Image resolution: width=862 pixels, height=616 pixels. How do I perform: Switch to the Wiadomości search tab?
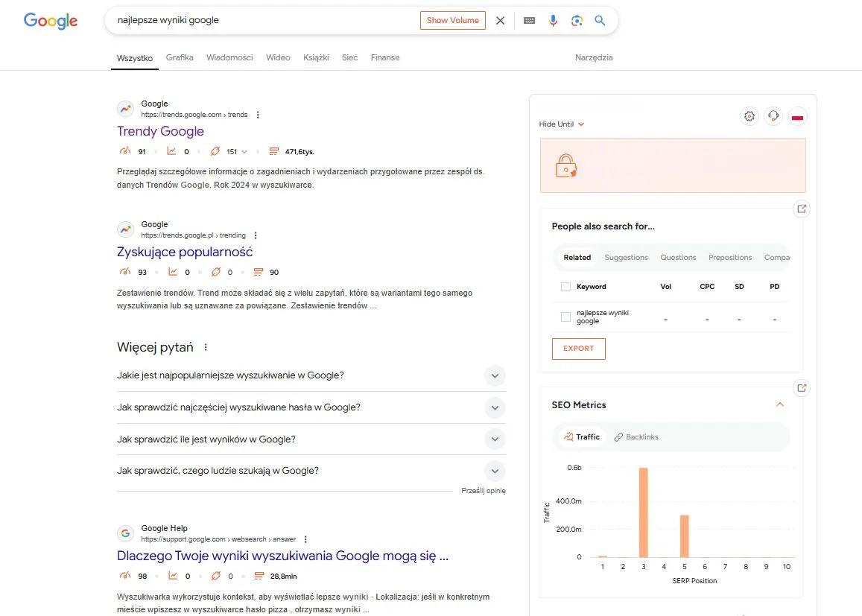tap(229, 57)
